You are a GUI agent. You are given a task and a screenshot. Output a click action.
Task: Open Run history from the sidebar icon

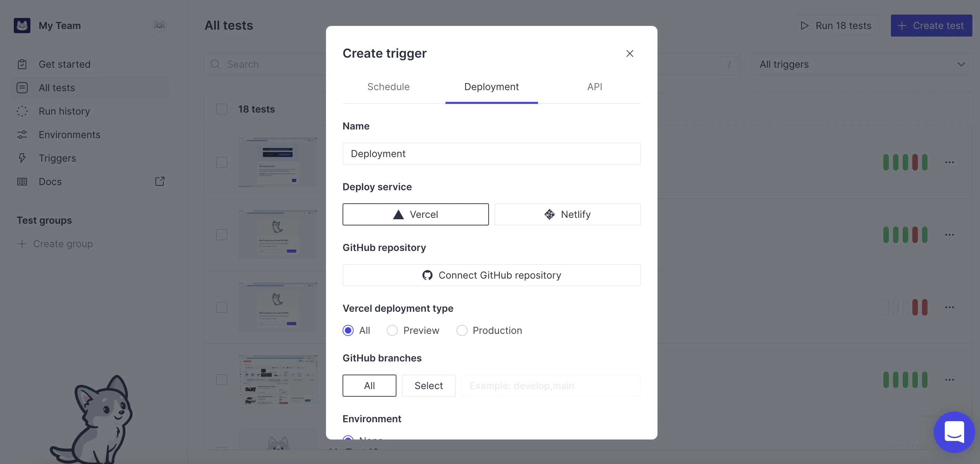click(x=22, y=111)
